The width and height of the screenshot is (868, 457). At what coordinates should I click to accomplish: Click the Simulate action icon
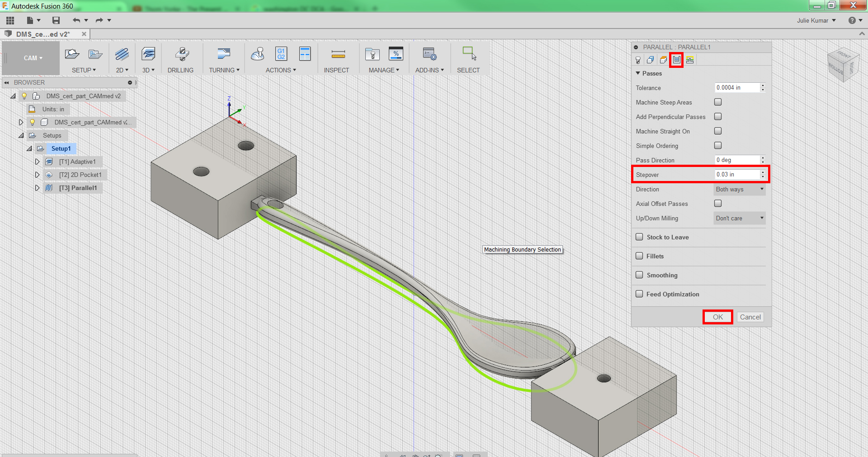tap(258, 54)
